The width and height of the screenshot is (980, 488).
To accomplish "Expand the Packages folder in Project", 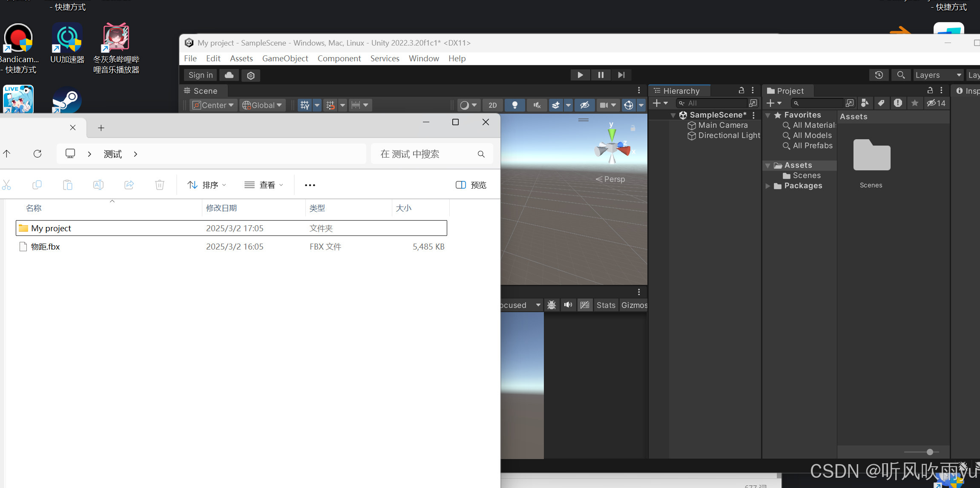I will tap(767, 186).
